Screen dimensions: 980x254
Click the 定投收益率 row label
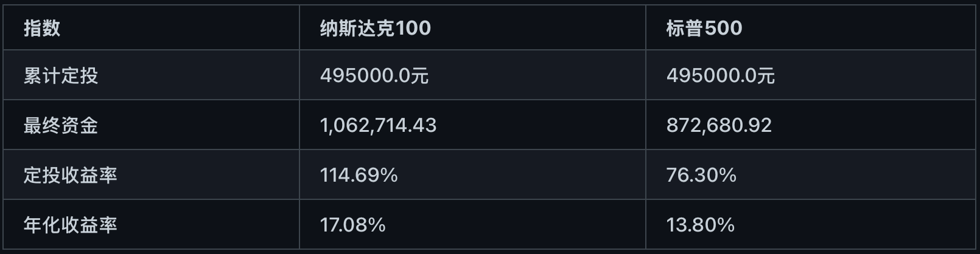pos(70,176)
